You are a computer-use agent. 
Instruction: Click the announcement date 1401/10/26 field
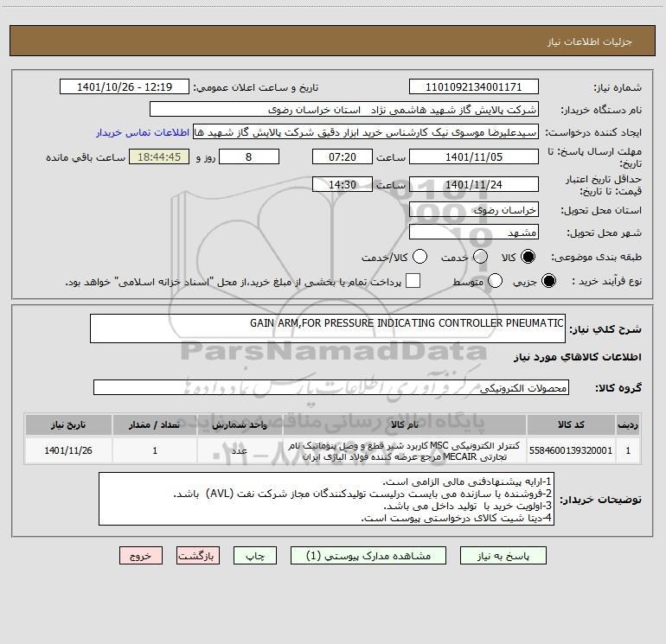(125, 87)
